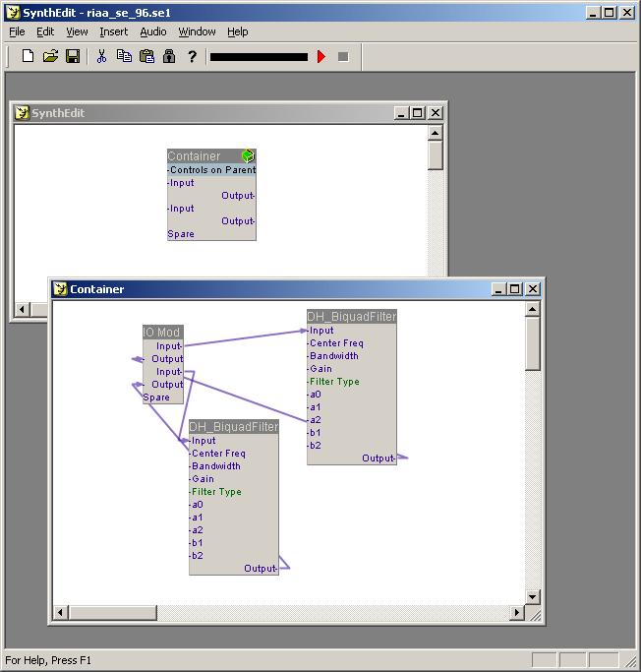Click Gain pin on lower BiquadFilter
This screenshot has height=672, width=641.
click(x=203, y=479)
